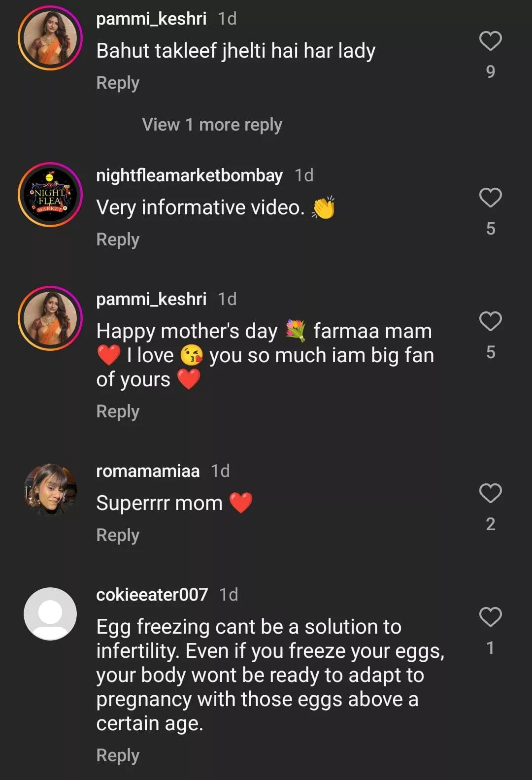Like nightfleamarketbombay's informative video comment
Screen dimensions: 532x780
pos(490,198)
